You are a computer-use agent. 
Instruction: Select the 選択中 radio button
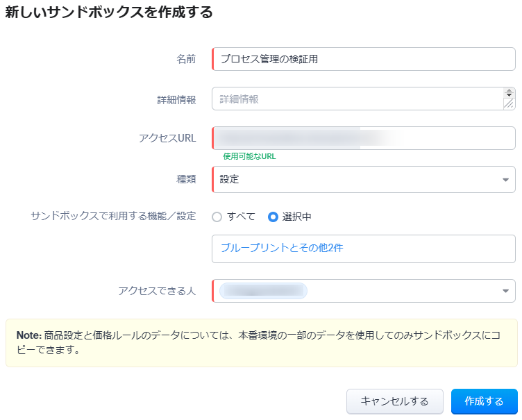click(273, 217)
